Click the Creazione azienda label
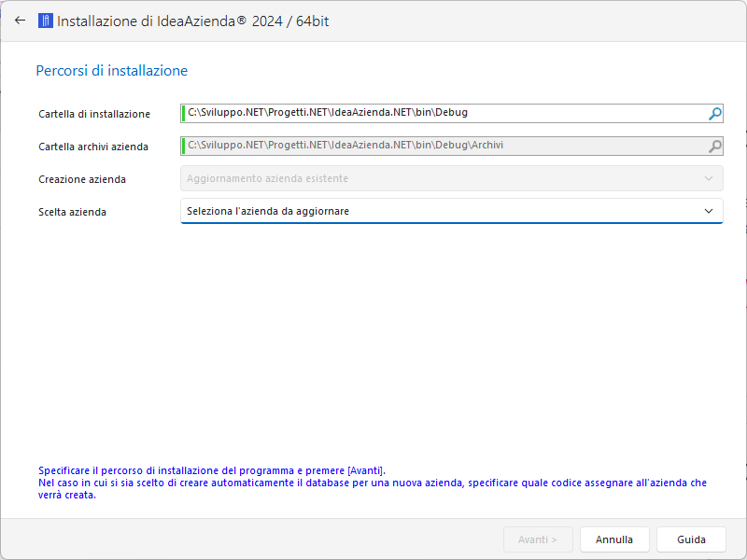 pyautogui.click(x=82, y=179)
